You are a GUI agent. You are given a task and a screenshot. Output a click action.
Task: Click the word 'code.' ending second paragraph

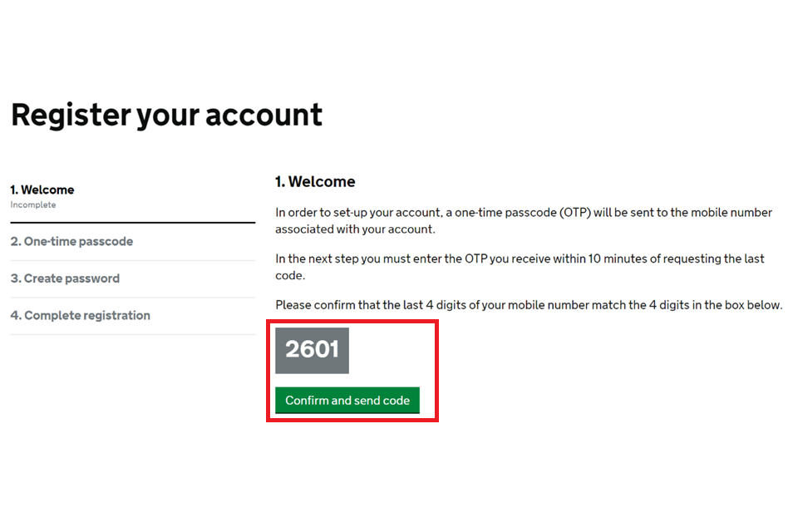291,275
